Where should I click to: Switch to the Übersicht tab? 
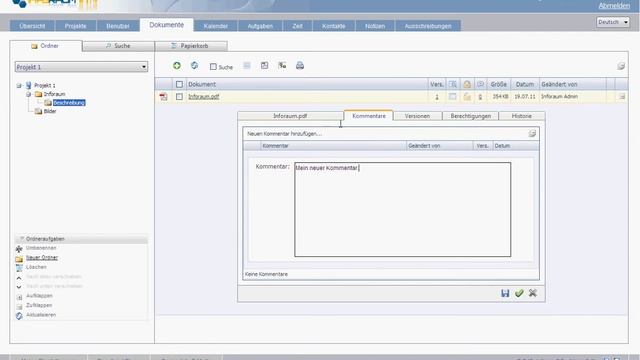tap(32, 26)
